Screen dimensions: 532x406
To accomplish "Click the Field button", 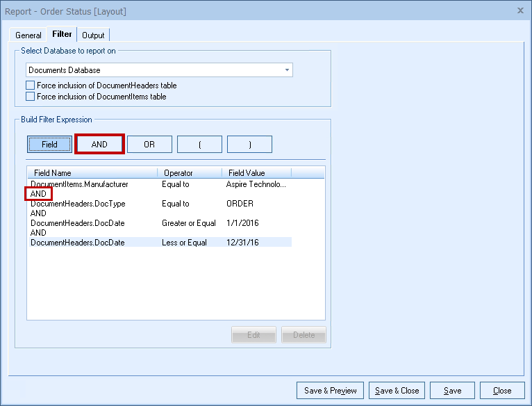I will tap(50, 144).
